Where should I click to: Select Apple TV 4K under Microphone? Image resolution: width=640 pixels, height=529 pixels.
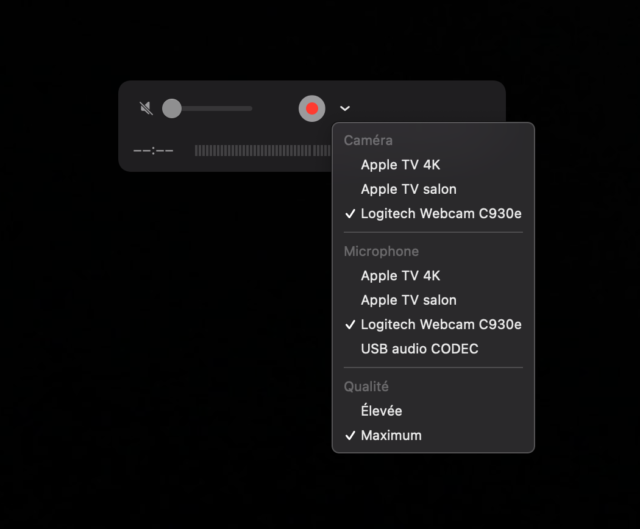(x=433, y=276)
